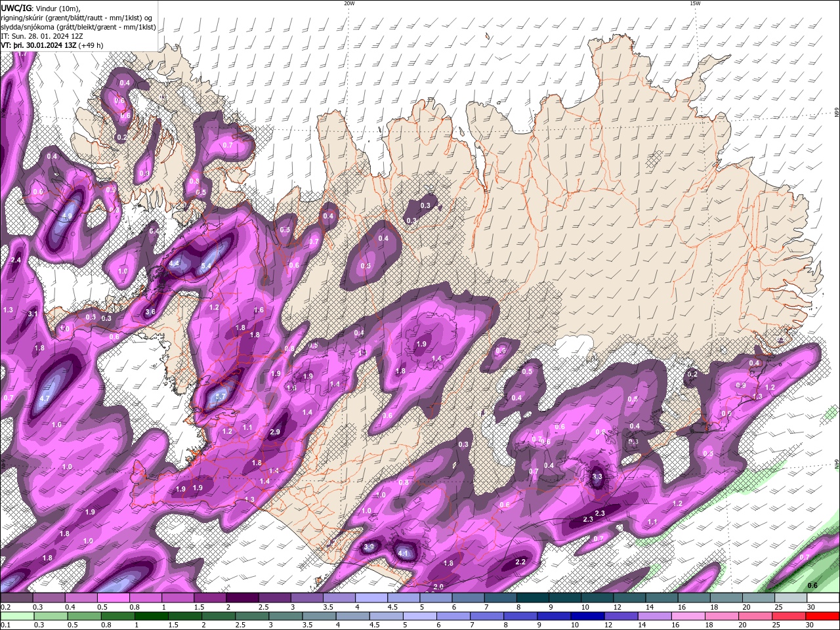
Task: Click the 2.4 precipitation value on the map
Action: (x=16, y=261)
